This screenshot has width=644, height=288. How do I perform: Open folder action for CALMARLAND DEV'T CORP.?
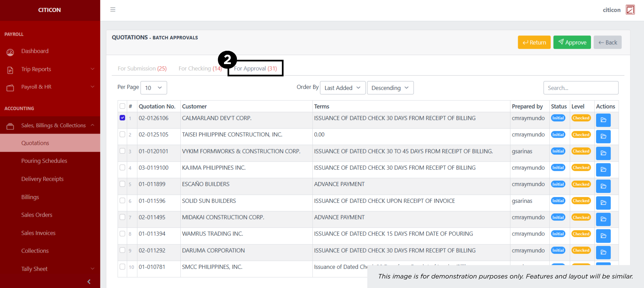click(x=603, y=120)
